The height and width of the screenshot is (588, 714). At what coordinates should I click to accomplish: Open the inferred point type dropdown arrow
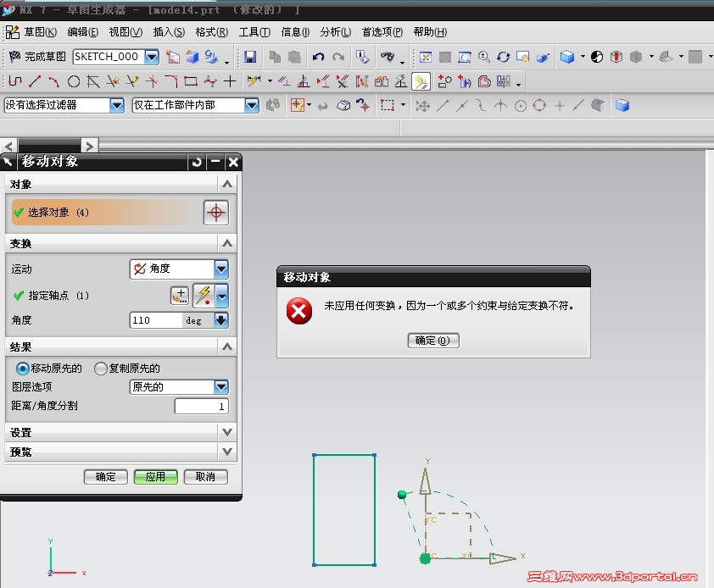point(222,296)
